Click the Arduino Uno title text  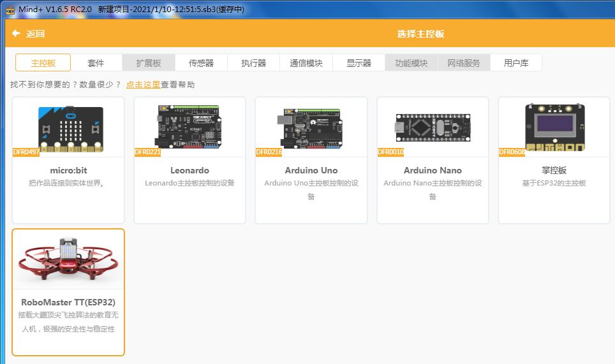tap(311, 170)
